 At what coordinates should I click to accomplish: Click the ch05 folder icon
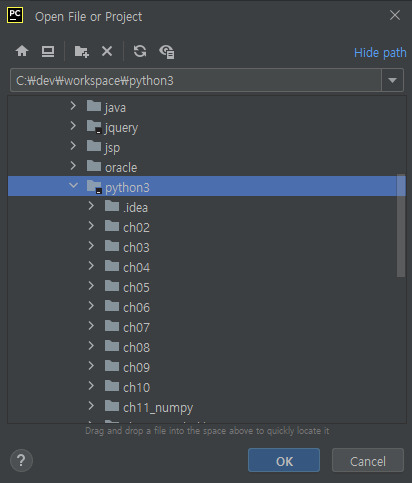[112, 286]
